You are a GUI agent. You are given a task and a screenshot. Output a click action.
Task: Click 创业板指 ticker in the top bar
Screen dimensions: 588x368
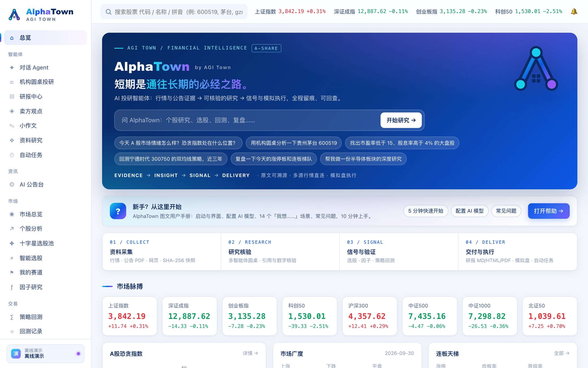pyautogui.click(x=451, y=12)
